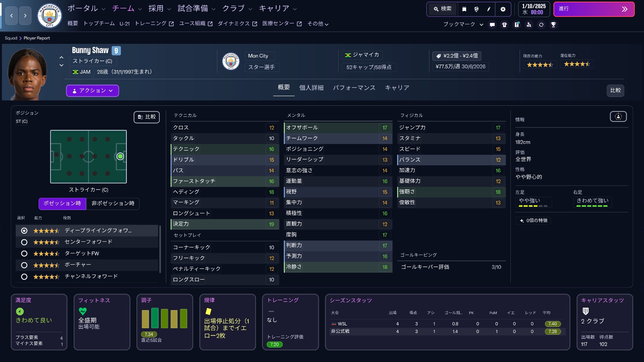The width and height of the screenshot is (644, 362).
Task: Click the sync refresh icon
Action: pos(542,25)
